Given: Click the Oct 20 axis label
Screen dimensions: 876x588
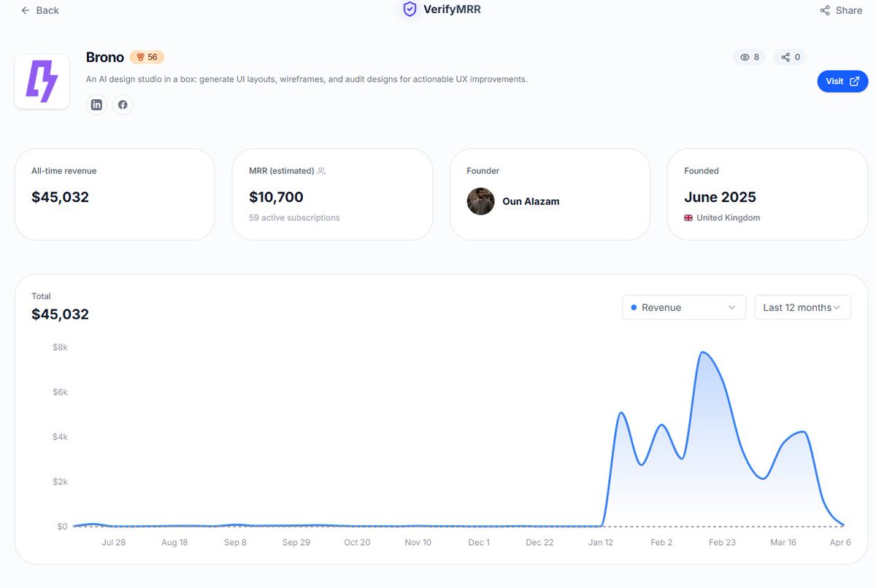Looking at the screenshot, I should point(357,542).
